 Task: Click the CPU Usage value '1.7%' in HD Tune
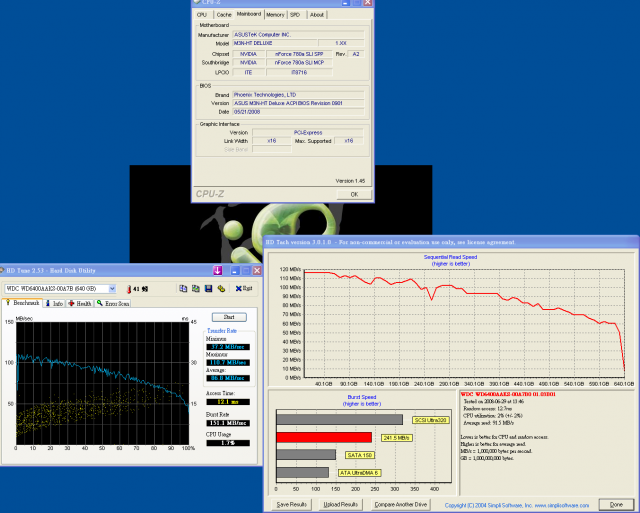(228, 443)
